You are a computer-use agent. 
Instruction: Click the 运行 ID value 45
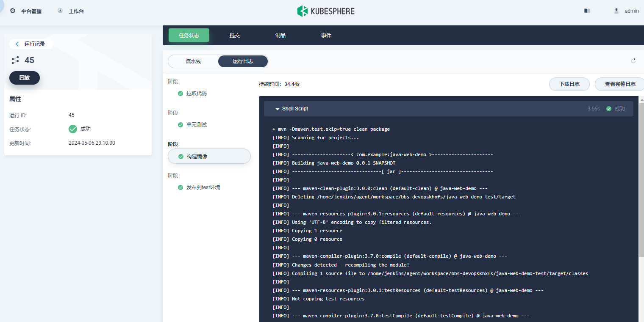[x=72, y=115]
